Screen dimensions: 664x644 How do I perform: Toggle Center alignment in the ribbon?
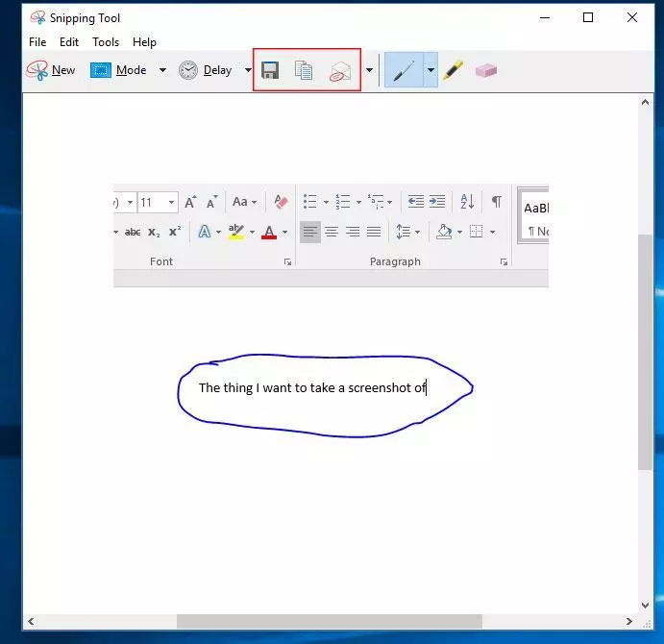tap(332, 232)
